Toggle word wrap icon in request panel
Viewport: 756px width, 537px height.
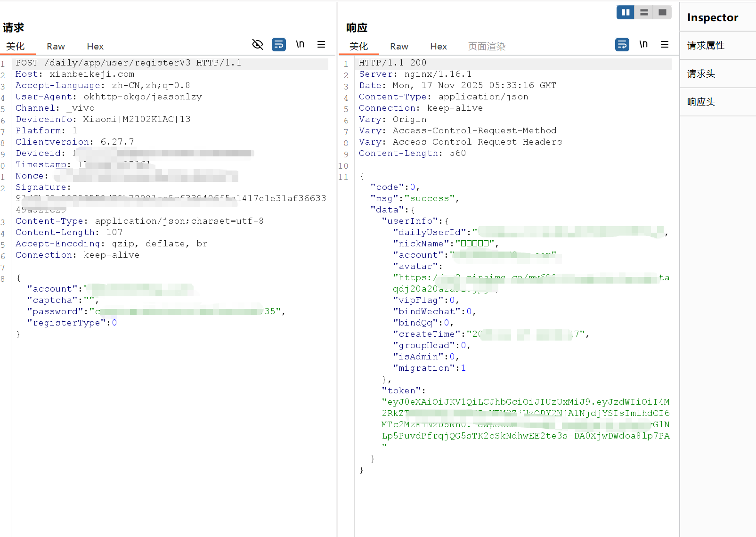(x=279, y=45)
